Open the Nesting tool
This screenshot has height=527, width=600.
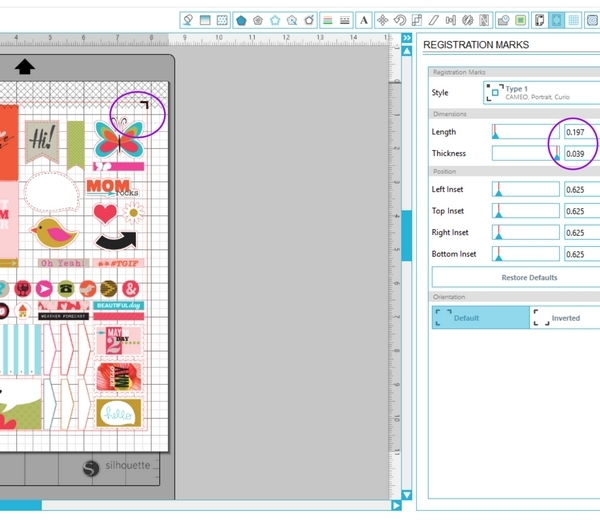[x=484, y=20]
